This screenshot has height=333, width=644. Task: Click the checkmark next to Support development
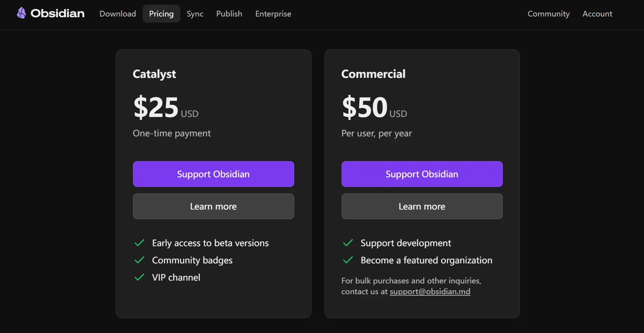(348, 243)
